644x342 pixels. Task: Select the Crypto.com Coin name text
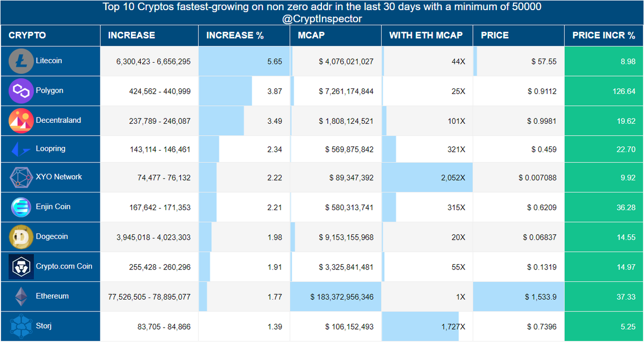coord(64,266)
